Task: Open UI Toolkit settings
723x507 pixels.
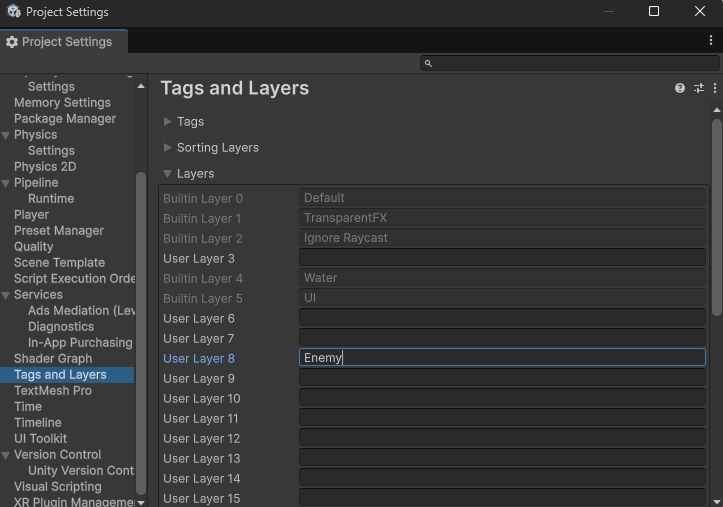Action: click(x=41, y=439)
